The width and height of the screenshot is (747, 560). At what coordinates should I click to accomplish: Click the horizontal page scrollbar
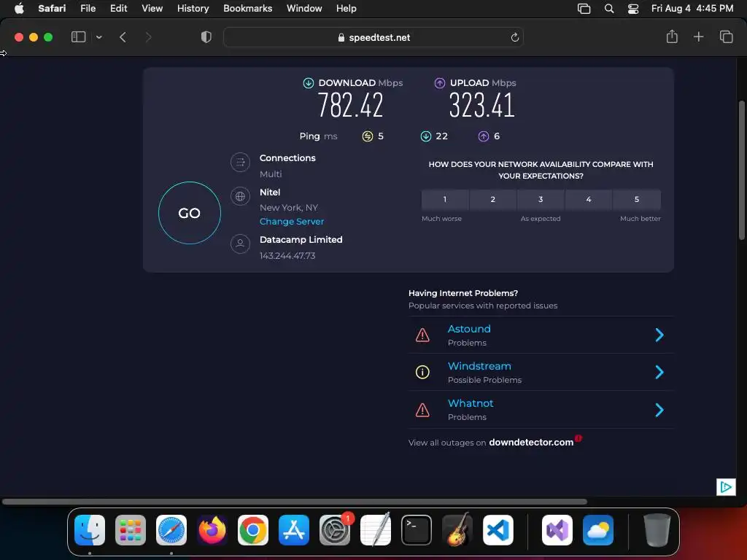pos(295,502)
